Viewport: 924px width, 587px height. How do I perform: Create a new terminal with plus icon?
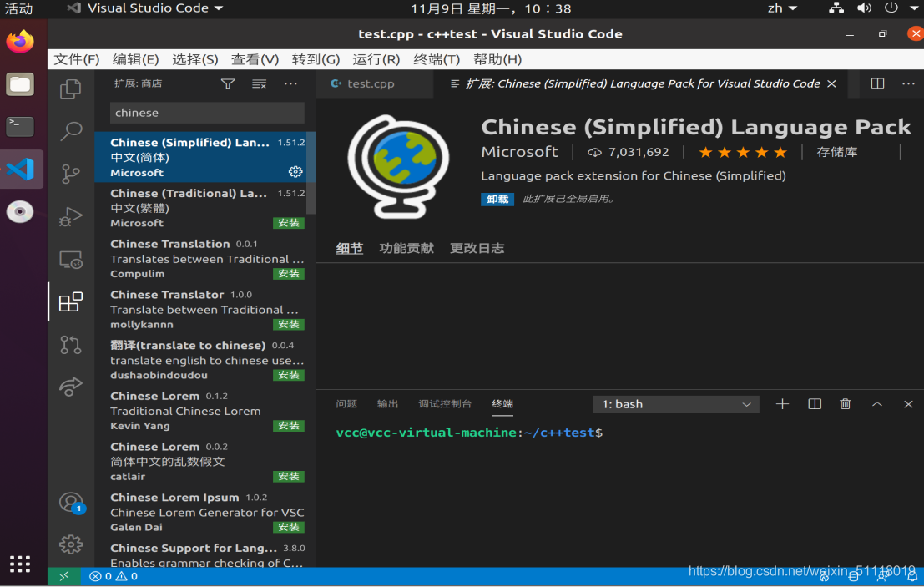click(x=782, y=403)
